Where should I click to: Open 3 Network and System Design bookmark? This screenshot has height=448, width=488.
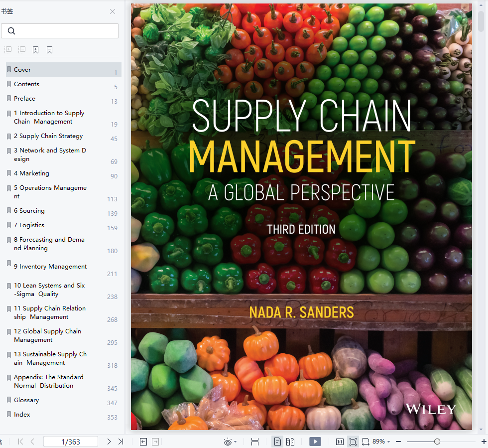pos(64,154)
